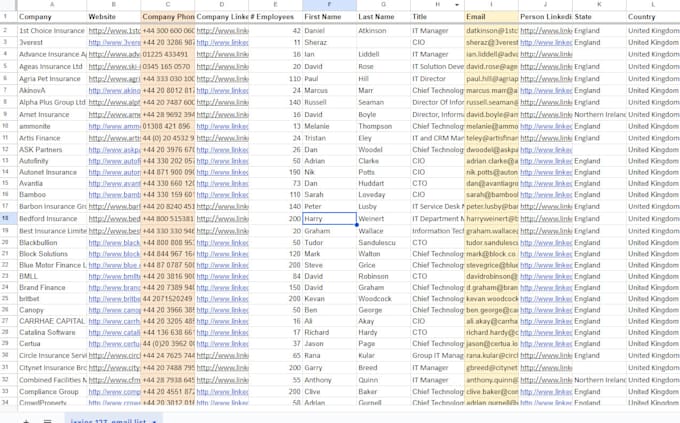Viewport: 680px width, 423px height.
Task: Select the 'Weinert' last name cell
Action: 383,219
